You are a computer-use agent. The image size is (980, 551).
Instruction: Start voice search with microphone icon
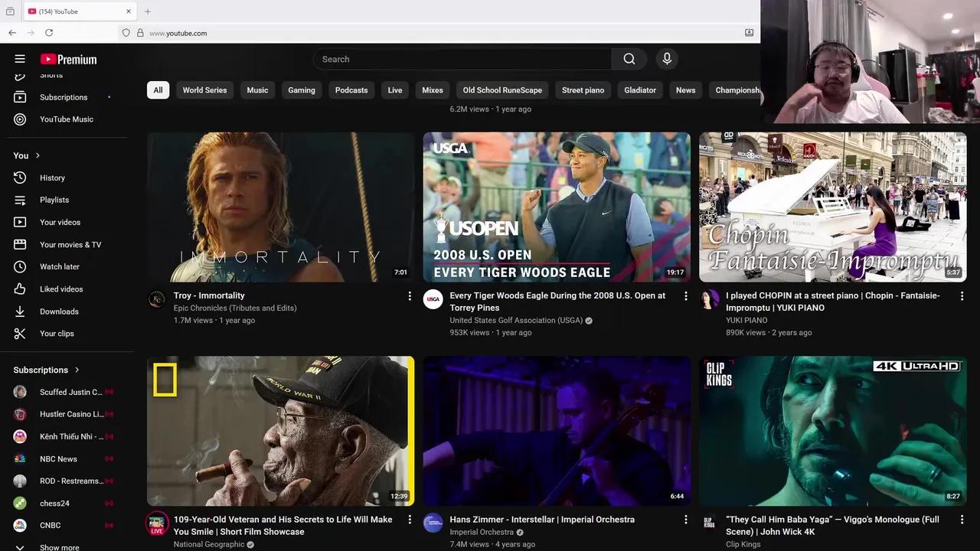pyautogui.click(x=667, y=59)
